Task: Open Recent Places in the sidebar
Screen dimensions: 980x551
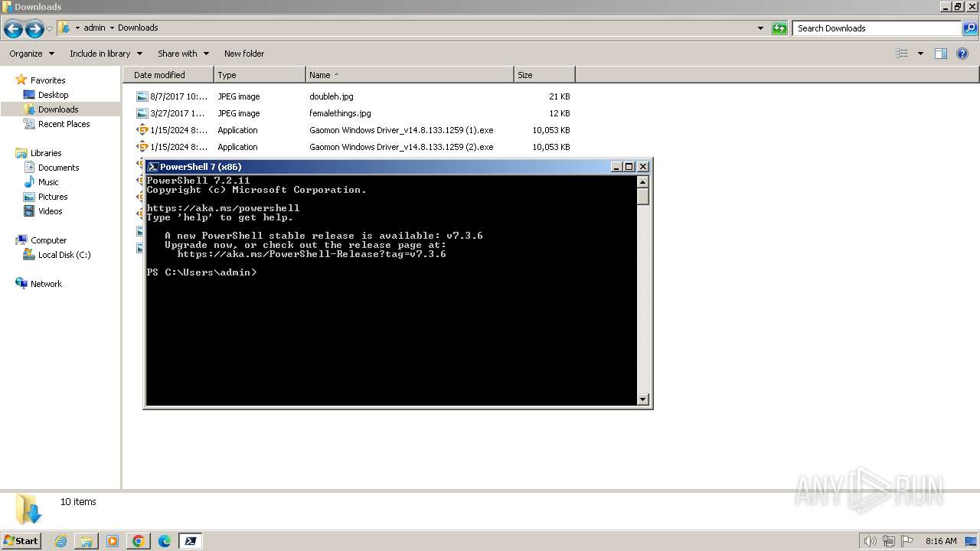Action: [64, 124]
